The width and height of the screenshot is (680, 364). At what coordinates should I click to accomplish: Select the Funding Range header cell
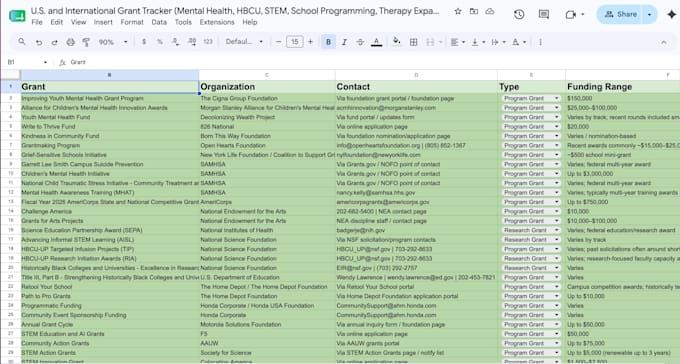(623, 87)
